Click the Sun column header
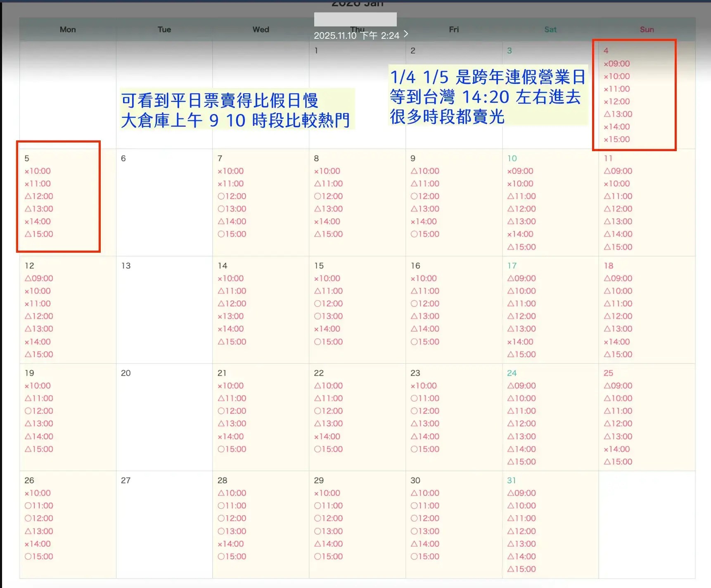711x588 pixels. (x=647, y=29)
